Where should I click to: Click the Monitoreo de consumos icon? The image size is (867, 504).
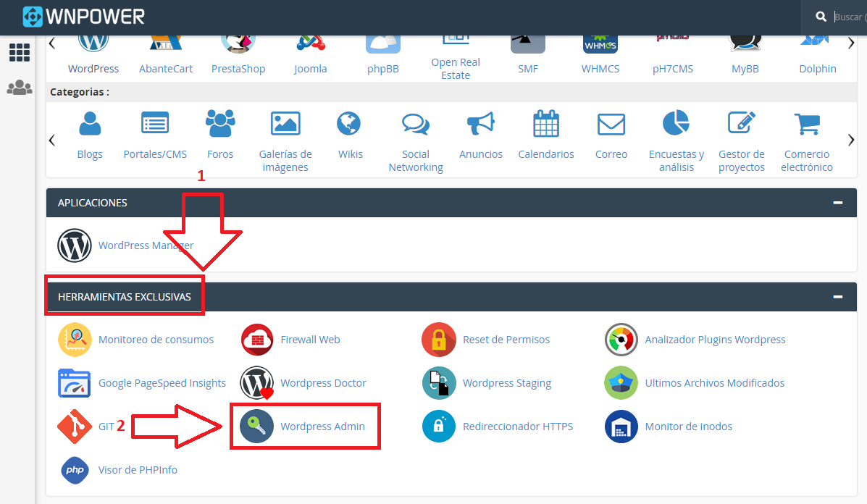[x=75, y=340]
